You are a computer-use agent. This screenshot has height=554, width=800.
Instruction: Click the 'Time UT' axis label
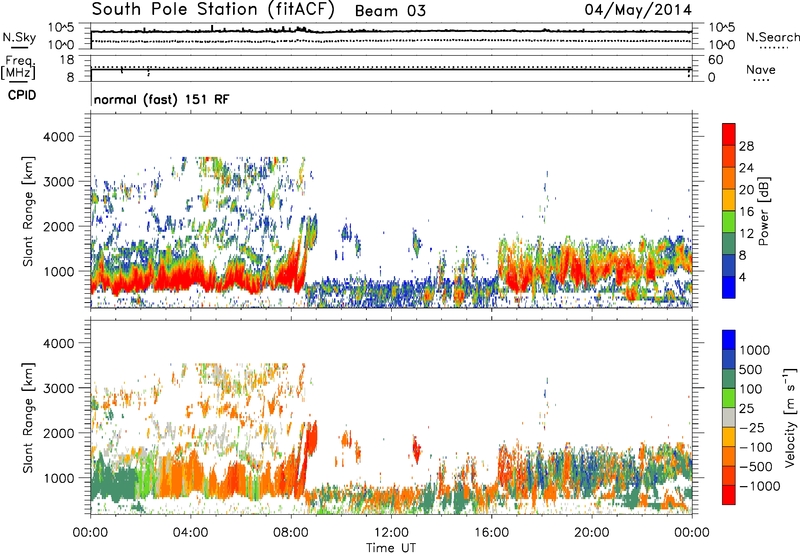click(391, 548)
